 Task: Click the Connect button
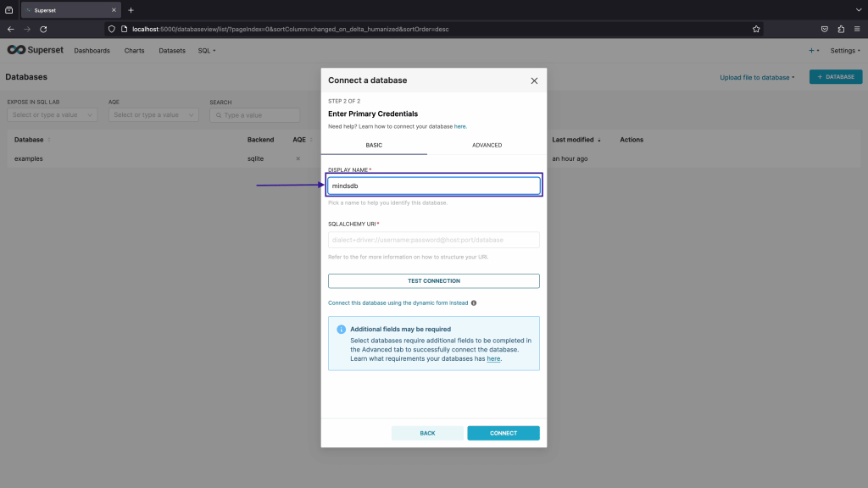pos(503,433)
